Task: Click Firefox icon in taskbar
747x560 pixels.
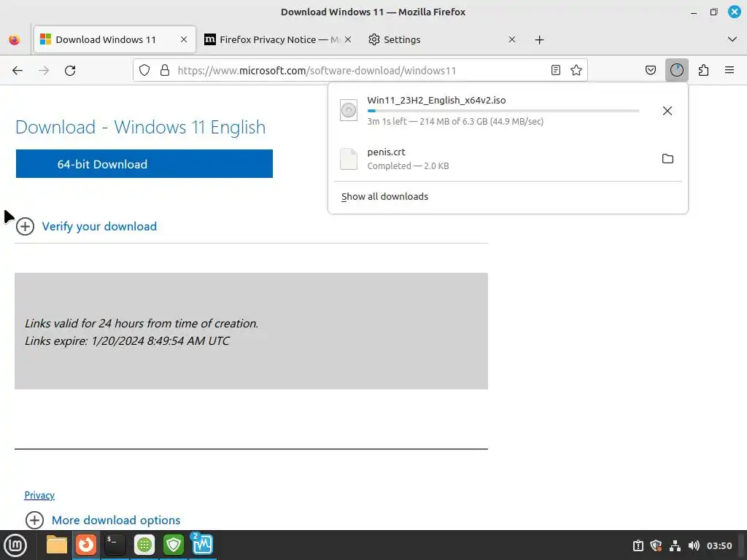Action: [x=86, y=545]
